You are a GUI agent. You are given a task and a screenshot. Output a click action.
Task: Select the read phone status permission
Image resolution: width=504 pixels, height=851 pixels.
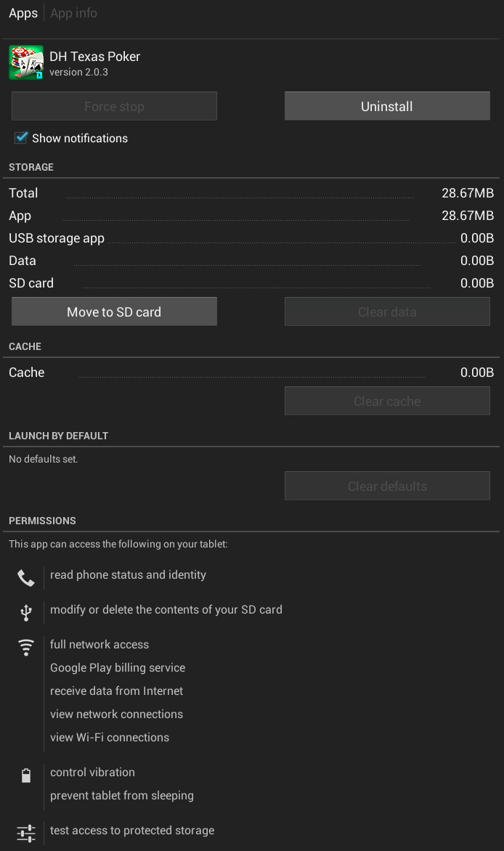tap(128, 575)
